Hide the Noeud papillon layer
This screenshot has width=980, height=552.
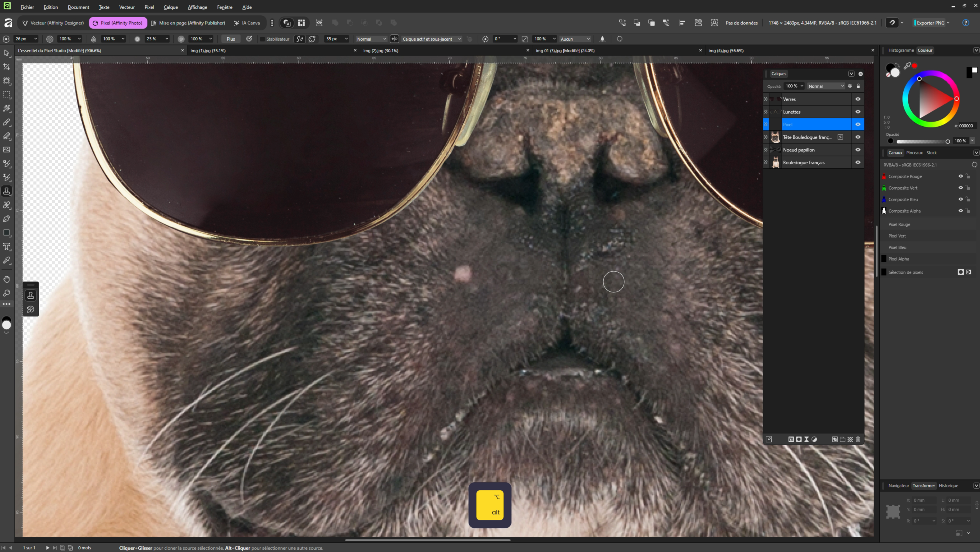click(858, 150)
